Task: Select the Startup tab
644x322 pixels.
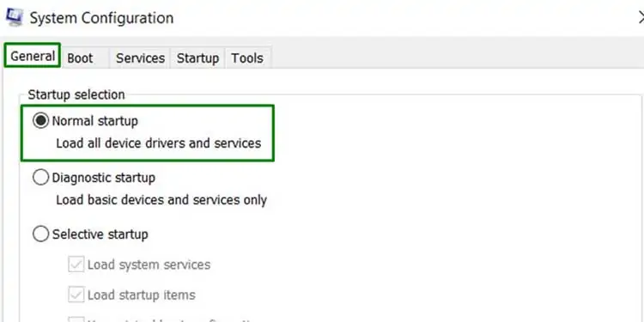Action: (x=197, y=58)
